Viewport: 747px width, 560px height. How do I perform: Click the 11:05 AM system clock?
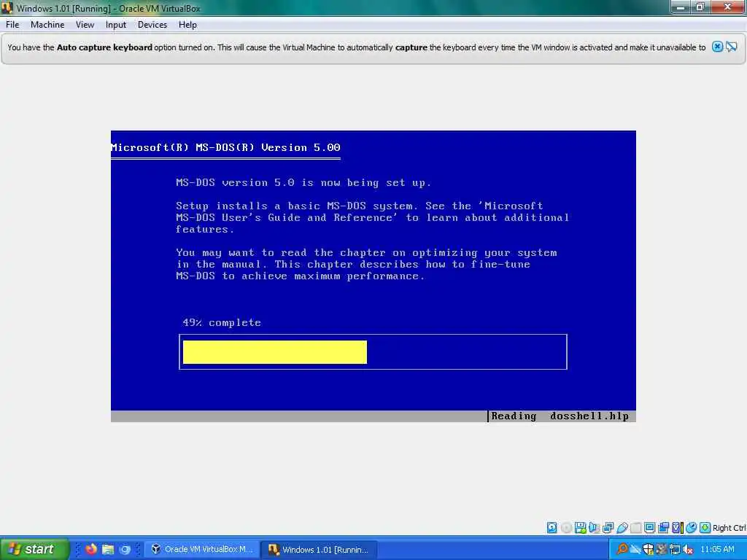point(718,549)
